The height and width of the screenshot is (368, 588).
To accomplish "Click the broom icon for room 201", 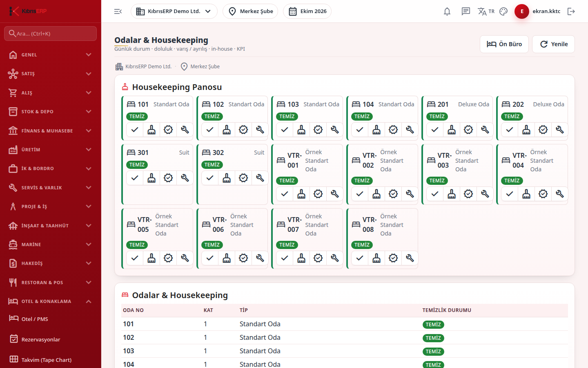I will tap(452, 130).
